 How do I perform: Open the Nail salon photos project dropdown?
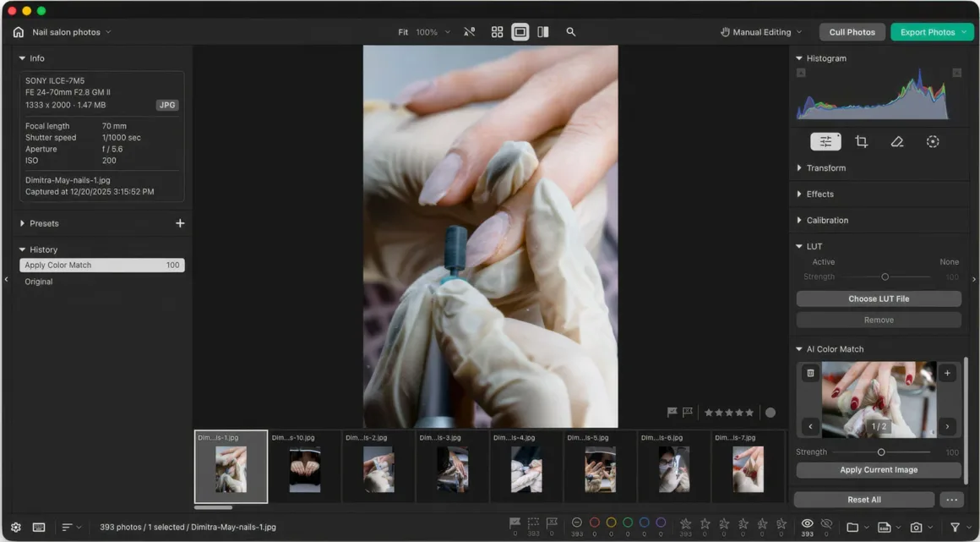(71, 32)
